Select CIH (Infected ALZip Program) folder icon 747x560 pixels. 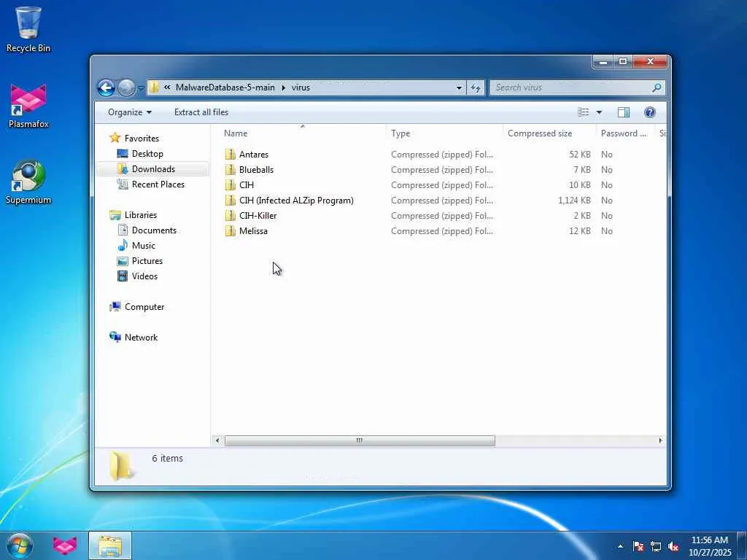231,201
